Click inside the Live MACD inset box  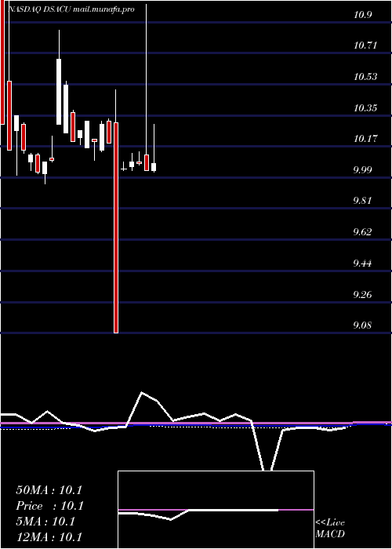pyautogui.click(x=216, y=510)
